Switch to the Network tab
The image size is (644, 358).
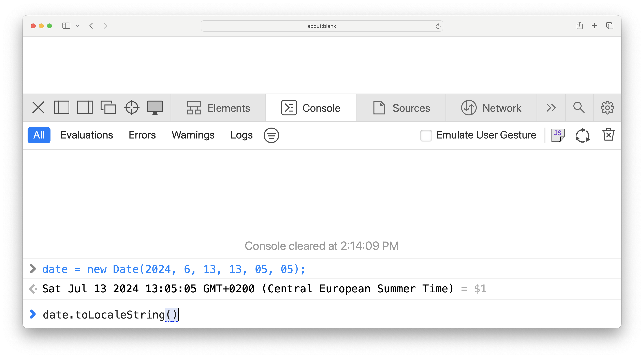[x=491, y=108]
